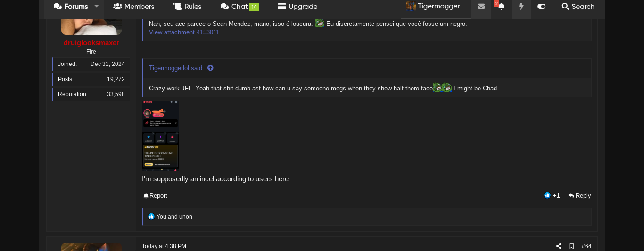Click the Posts count 19,272
Viewport: 644px width, 251px height.
click(116, 80)
